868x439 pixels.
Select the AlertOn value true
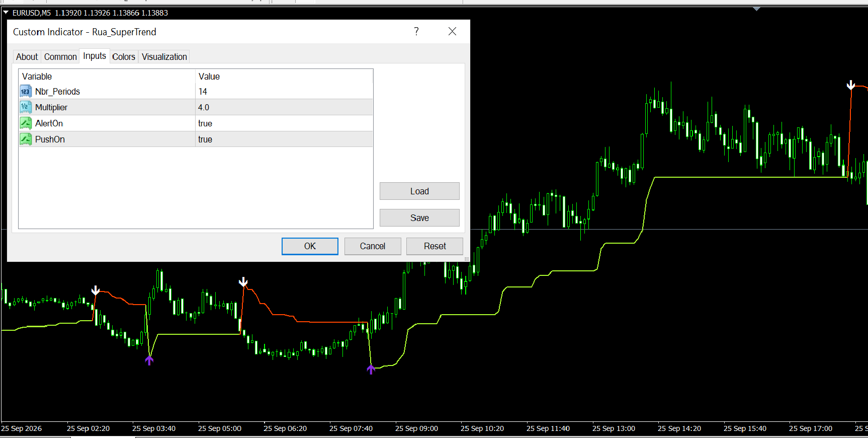[205, 123]
